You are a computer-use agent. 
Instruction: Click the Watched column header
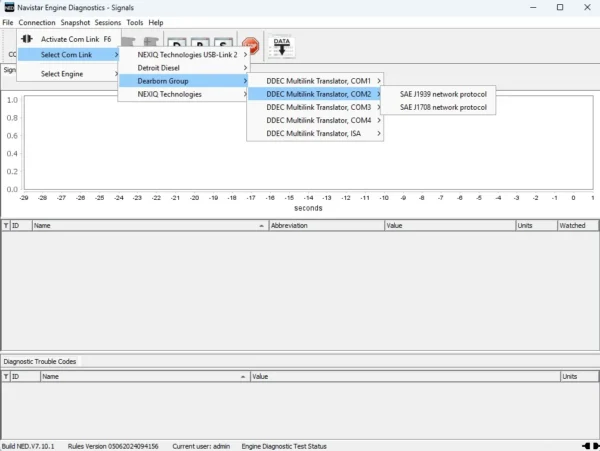pyautogui.click(x=578, y=226)
